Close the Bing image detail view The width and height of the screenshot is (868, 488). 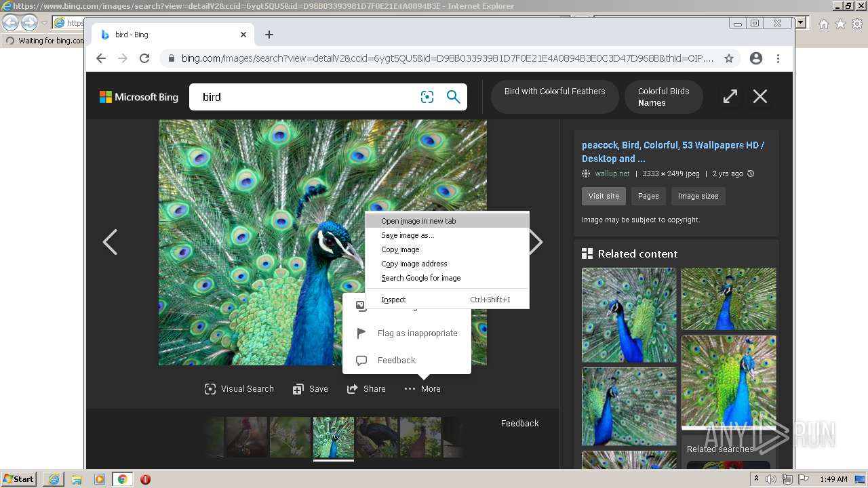(760, 96)
